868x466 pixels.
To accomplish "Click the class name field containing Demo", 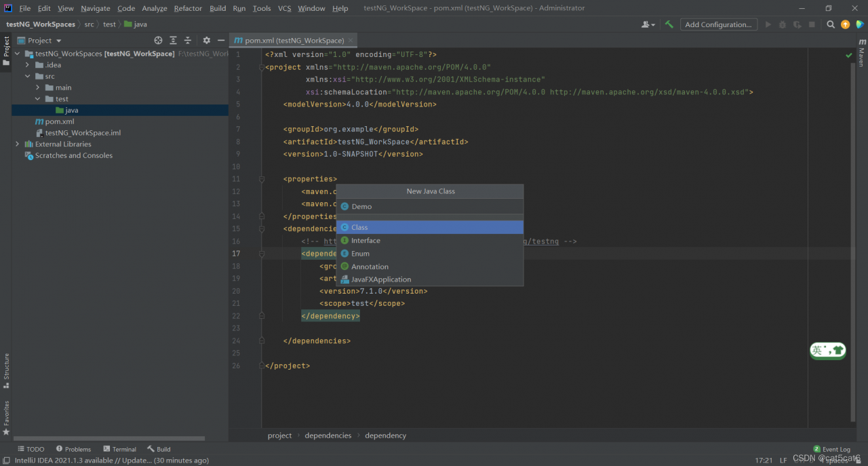I will coord(430,206).
